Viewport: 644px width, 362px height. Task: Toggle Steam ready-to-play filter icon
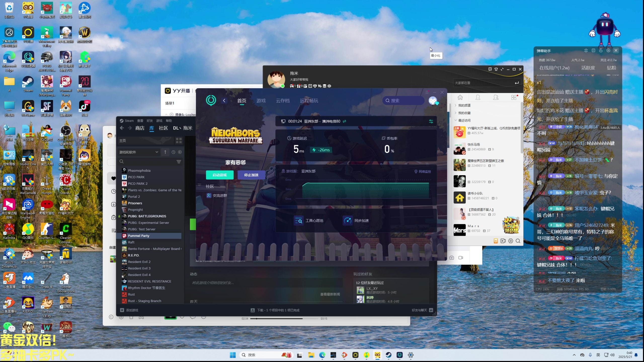(x=180, y=152)
